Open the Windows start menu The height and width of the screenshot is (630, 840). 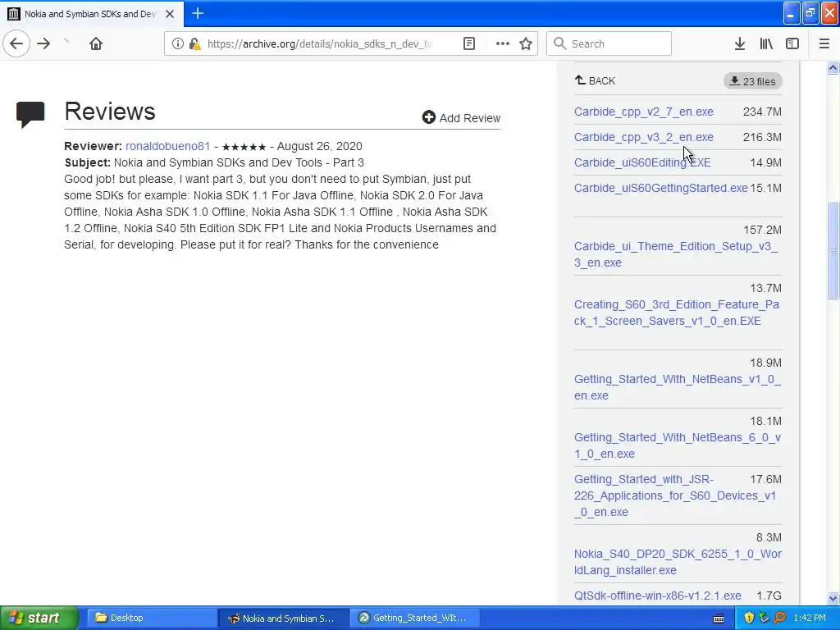(x=39, y=618)
